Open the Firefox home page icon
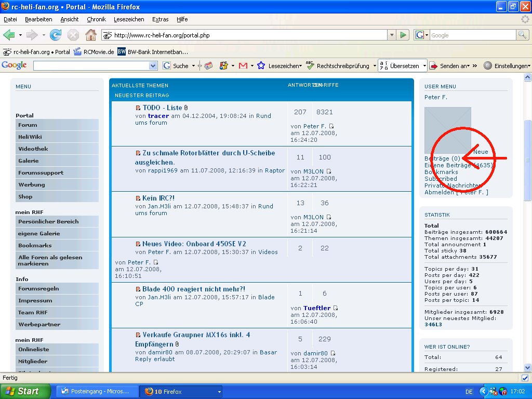532x399 pixels. tap(90, 35)
